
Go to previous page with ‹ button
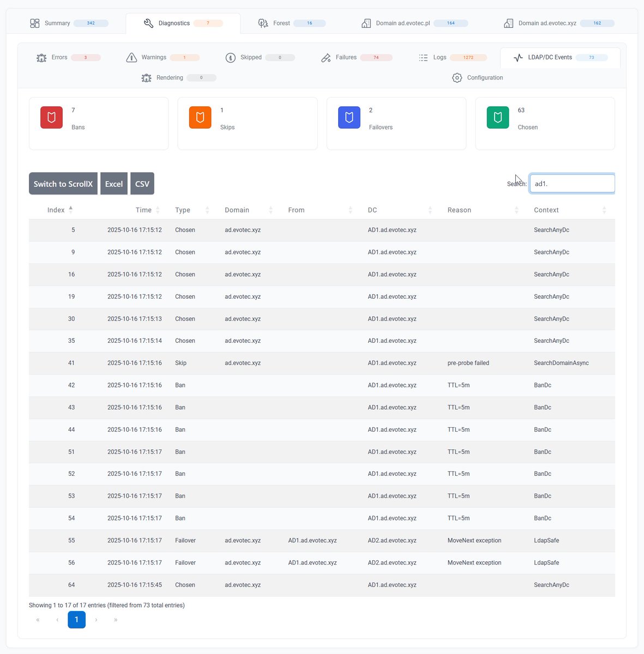(x=57, y=620)
